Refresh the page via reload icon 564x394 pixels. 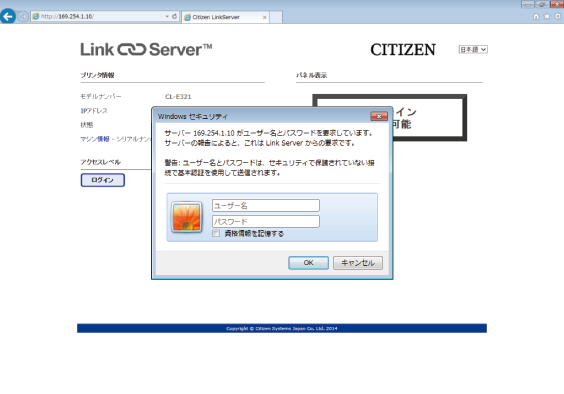click(x=174, y=17)
